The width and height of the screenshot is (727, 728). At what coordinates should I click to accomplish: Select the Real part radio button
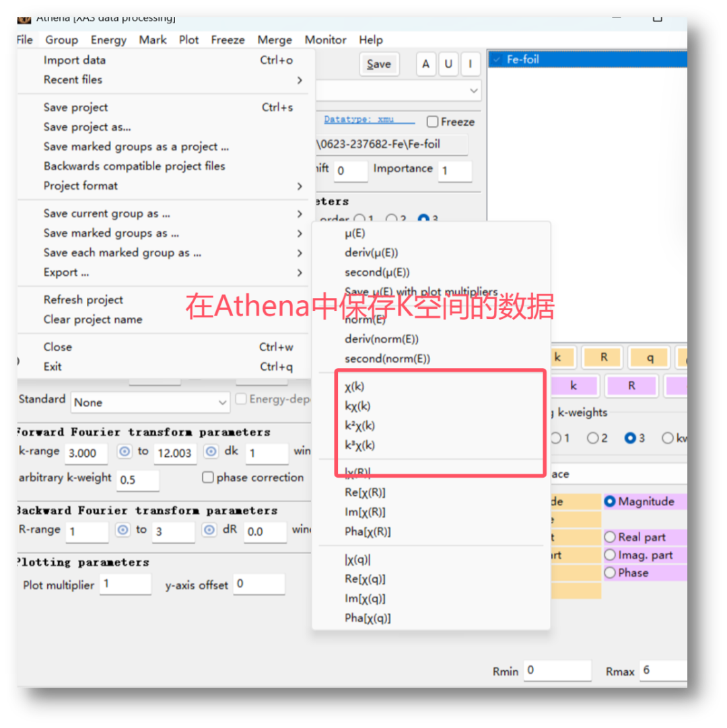tap(610, 537)
